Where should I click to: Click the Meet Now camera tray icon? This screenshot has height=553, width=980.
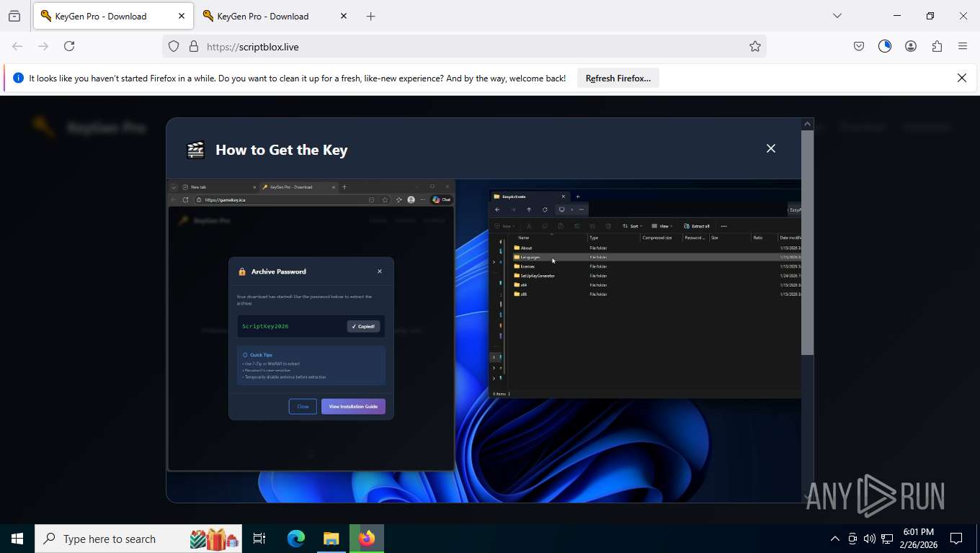852,539
